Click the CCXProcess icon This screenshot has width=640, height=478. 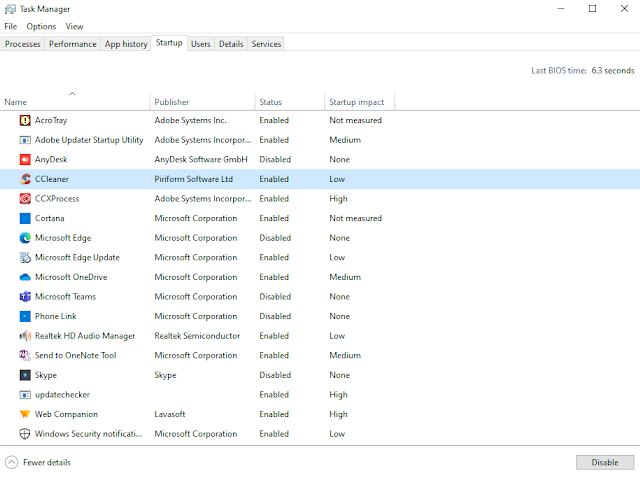coord(25,199)
